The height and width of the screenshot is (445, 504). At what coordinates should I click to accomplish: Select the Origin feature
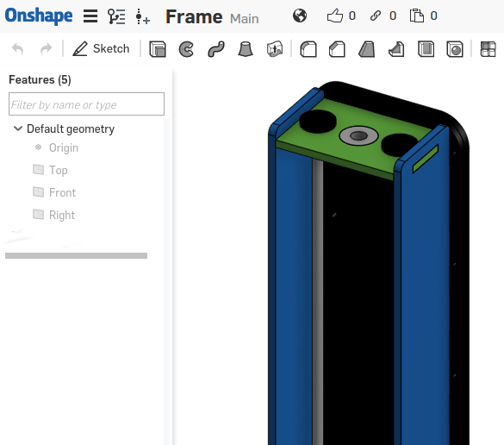pos(64,147)
